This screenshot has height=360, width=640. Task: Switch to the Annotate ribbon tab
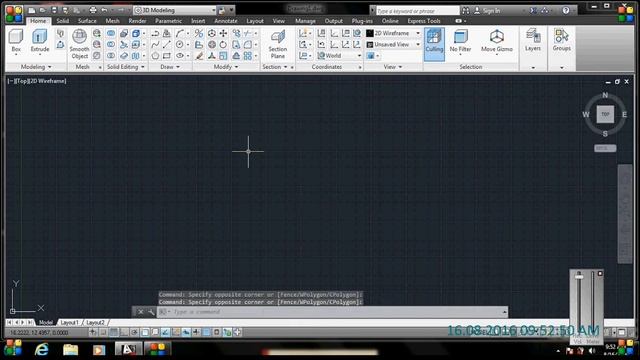click(226, 21)
